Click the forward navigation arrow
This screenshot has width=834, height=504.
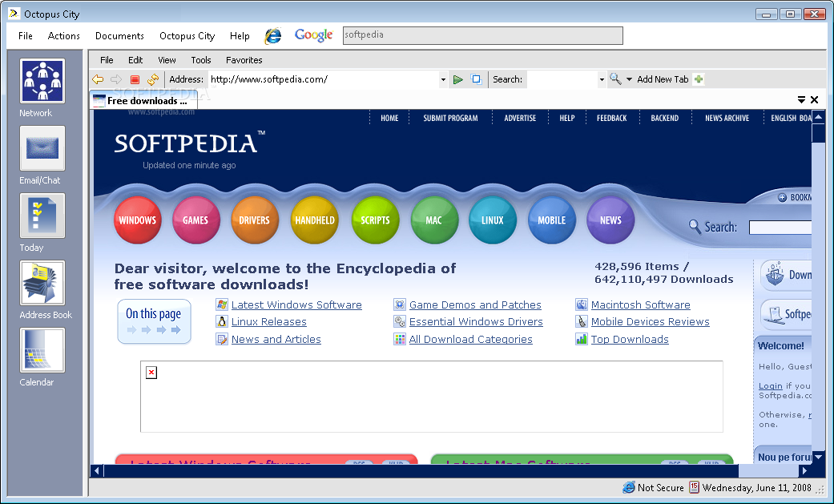(x=116, y=79)
